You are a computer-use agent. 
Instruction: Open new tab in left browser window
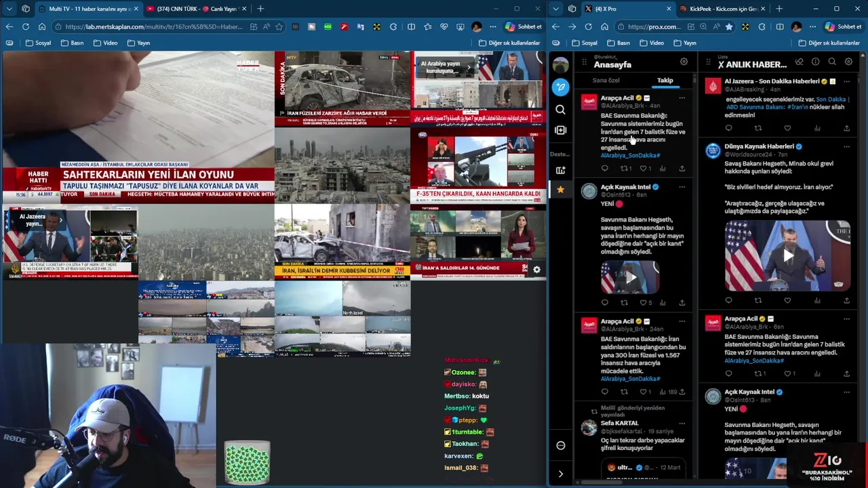point(260,9)
